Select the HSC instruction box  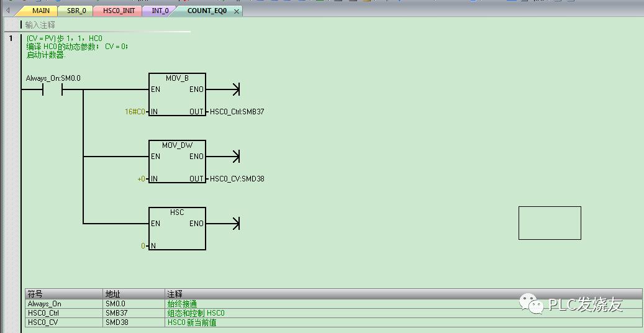[177, 228]
